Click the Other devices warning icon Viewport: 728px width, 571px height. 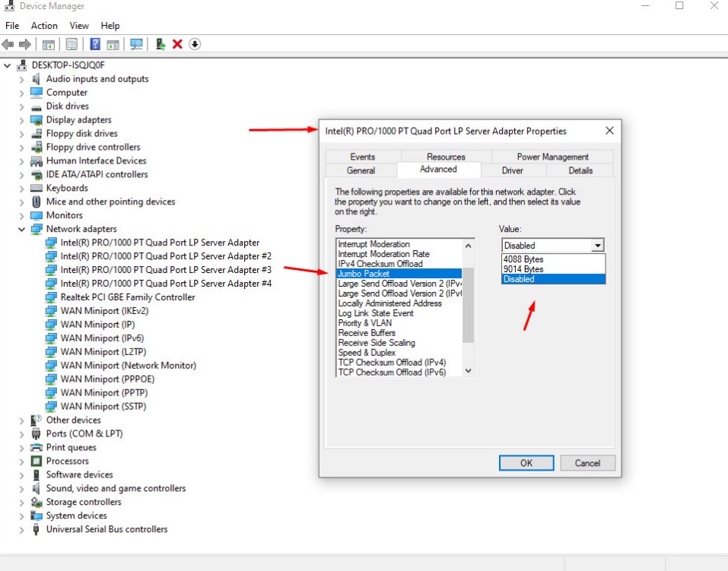pyautogui.click(x=37, y=420)
